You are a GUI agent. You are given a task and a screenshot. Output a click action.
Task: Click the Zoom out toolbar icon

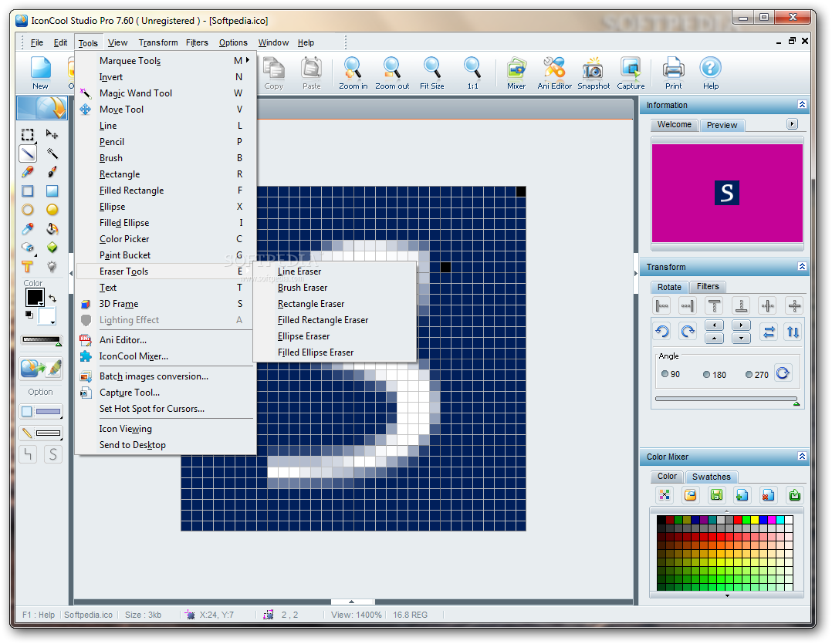(392, 73)
